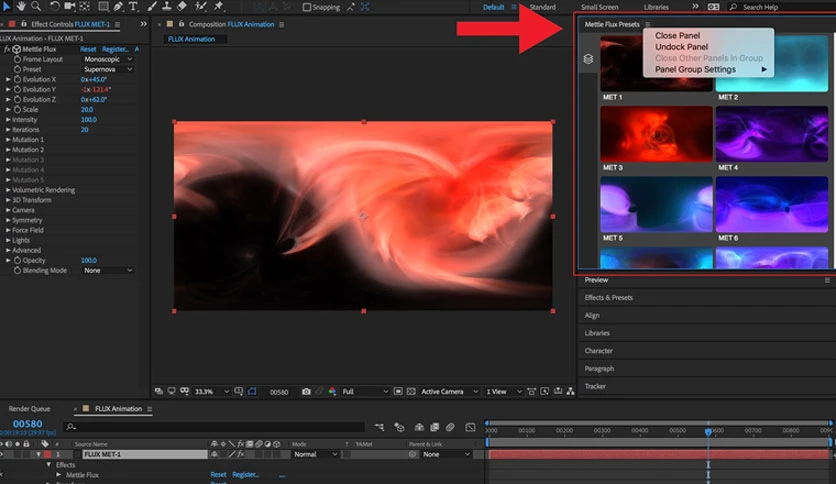The width and height of the screenshot is (836, 484).
Task: Open resolution Full dropdown
Action: (x=365, y=391)
